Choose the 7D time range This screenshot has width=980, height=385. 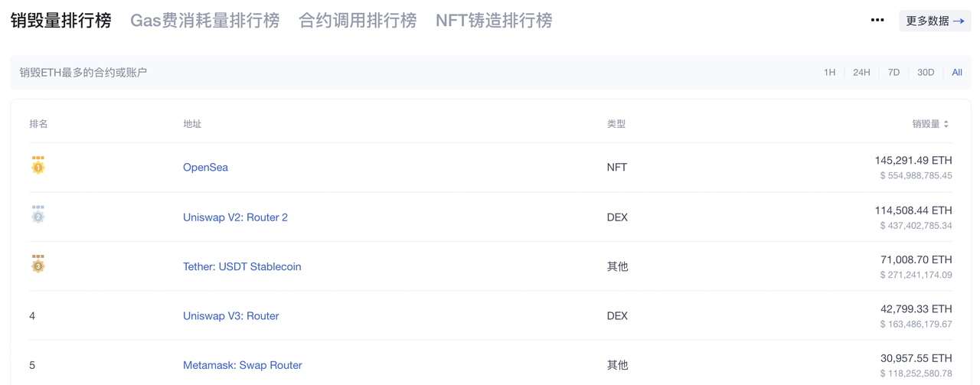pos(893,73)
